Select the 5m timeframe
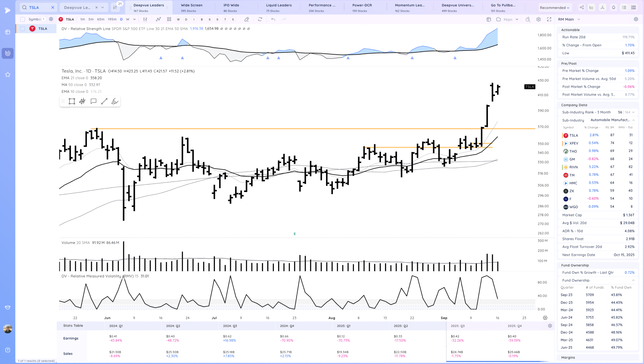This screenshot has width=644, height=364. [91, 19]
